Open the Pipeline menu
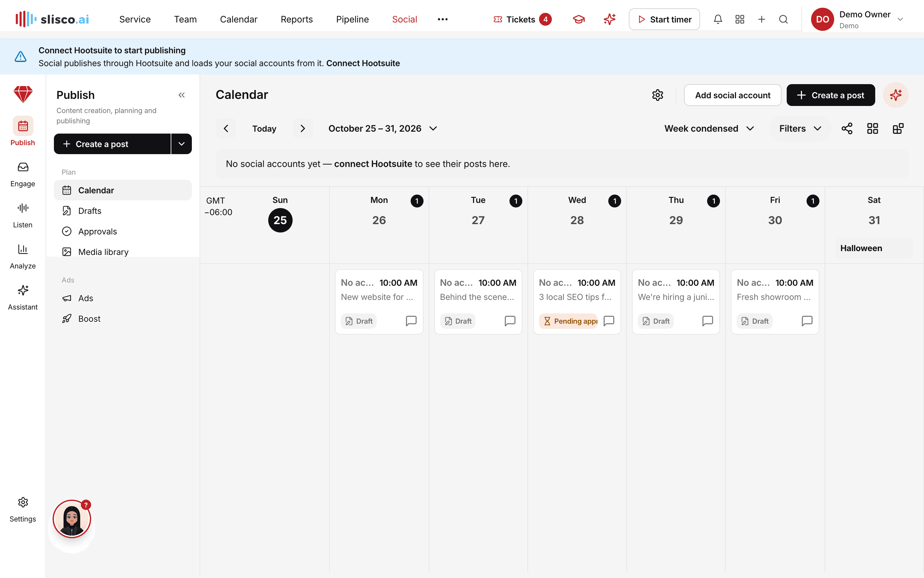Screen dimensions: 924x578 click(x=352, y=19)
